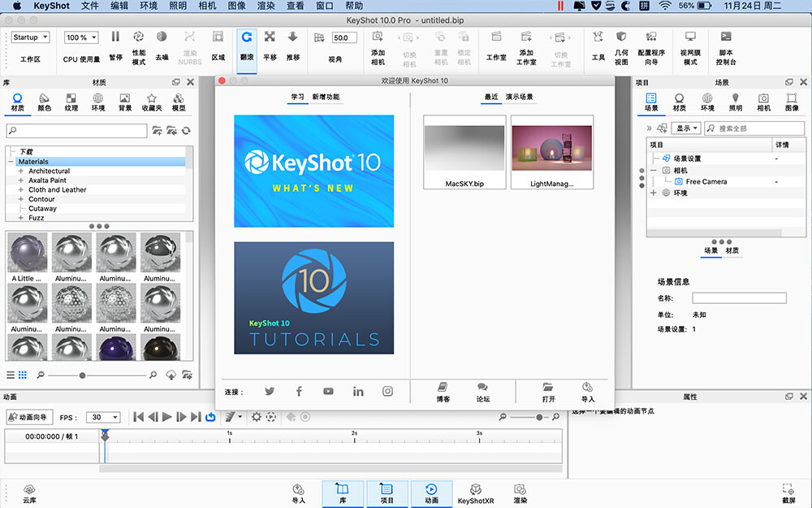Open the LinkedIn link in welcome dialog
812x508 pixels.
[358, 392]
